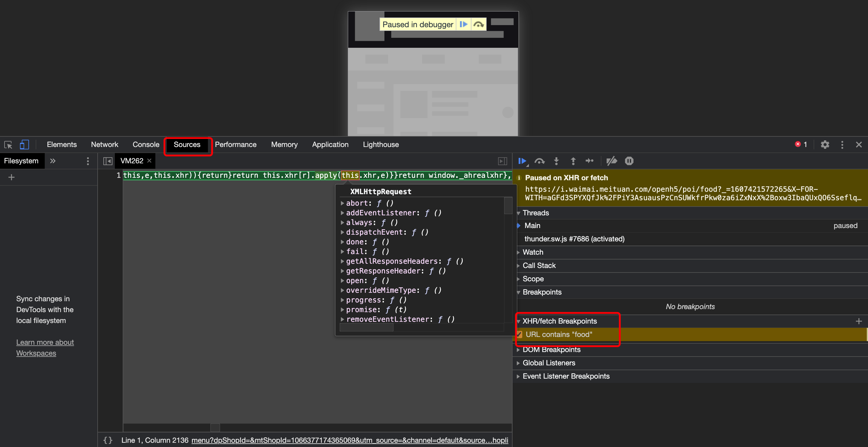Resume script execution in debugger toolbar
Image resolution: width=868 pixels, height=447 pixels.
click(523, 161)
